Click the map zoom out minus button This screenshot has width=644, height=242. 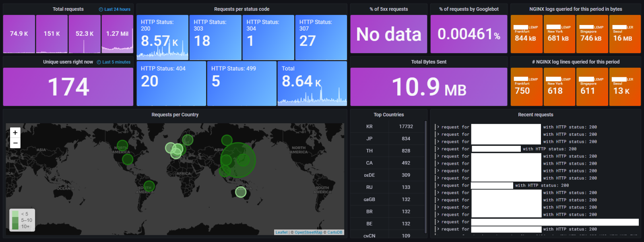pos(15,143)
